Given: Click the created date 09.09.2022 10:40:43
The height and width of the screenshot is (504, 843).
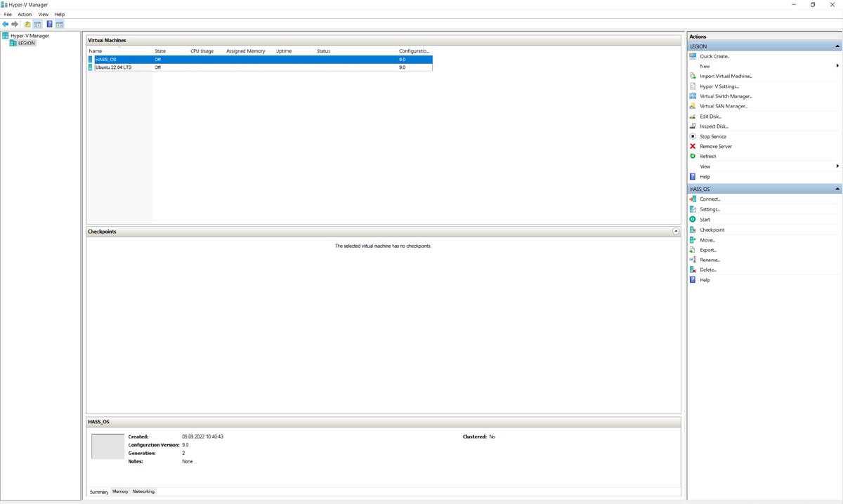Looking at the screenshot, I should click(202, 437).
